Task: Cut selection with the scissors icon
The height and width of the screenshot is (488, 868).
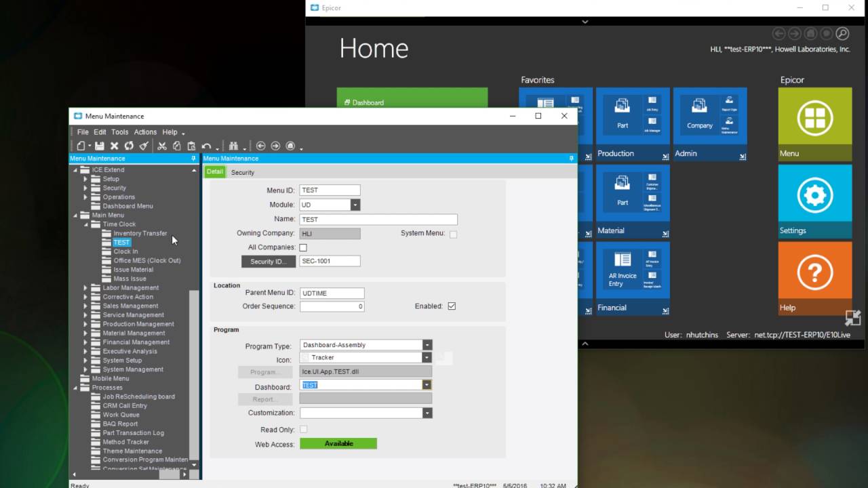Action: [162, 146]
